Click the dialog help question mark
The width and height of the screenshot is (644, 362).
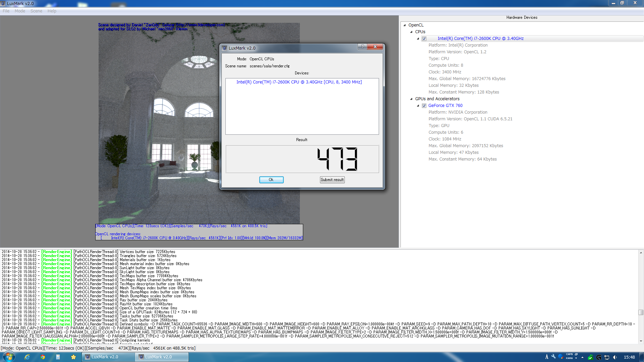[x=362, y=47]
